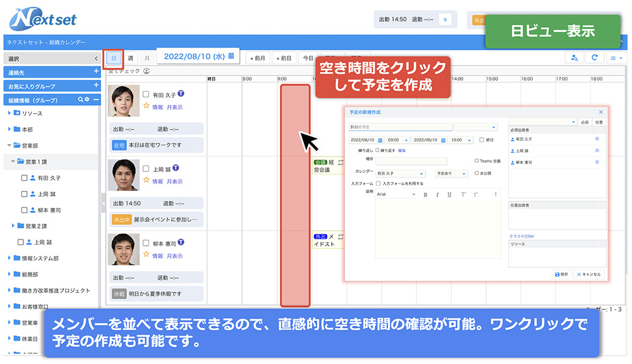Add a new お気に入りグループ with plus icon
The height and width of the screenshot is (364, 632).
coord(96,85)
